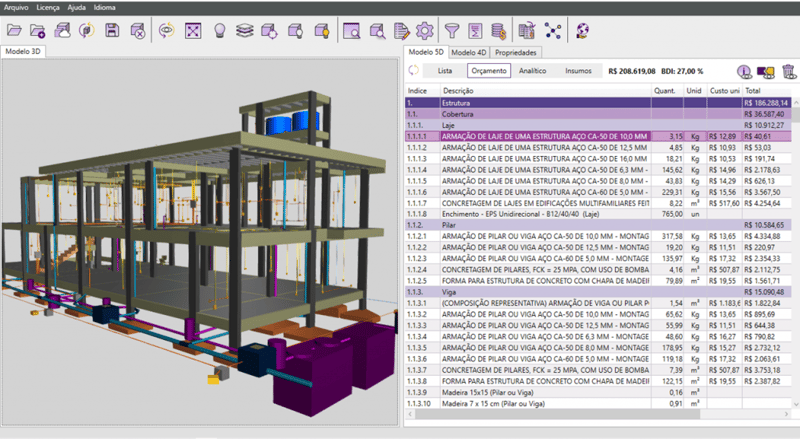The width and height of the screenshot is (800, 439).
Task: Collapse the 1. Estrutura group row
Action: 598,103
